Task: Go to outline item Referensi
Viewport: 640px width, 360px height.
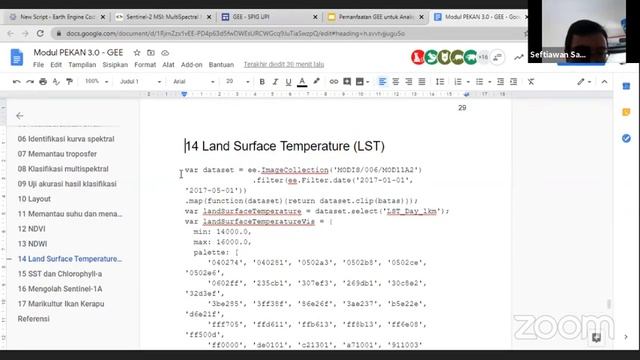Action: pyautogui.click(x=33, y=319)
